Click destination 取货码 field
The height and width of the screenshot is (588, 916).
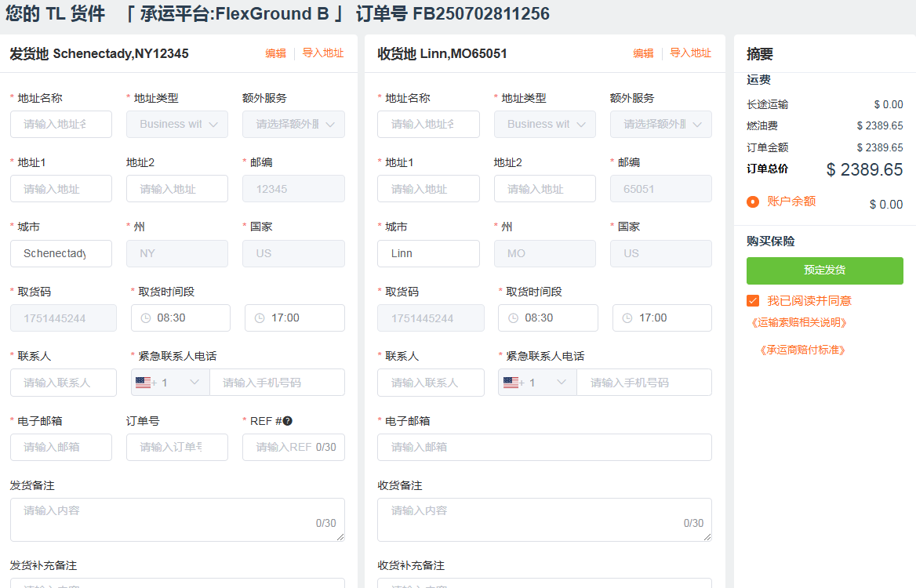click(x=431, y=318)
